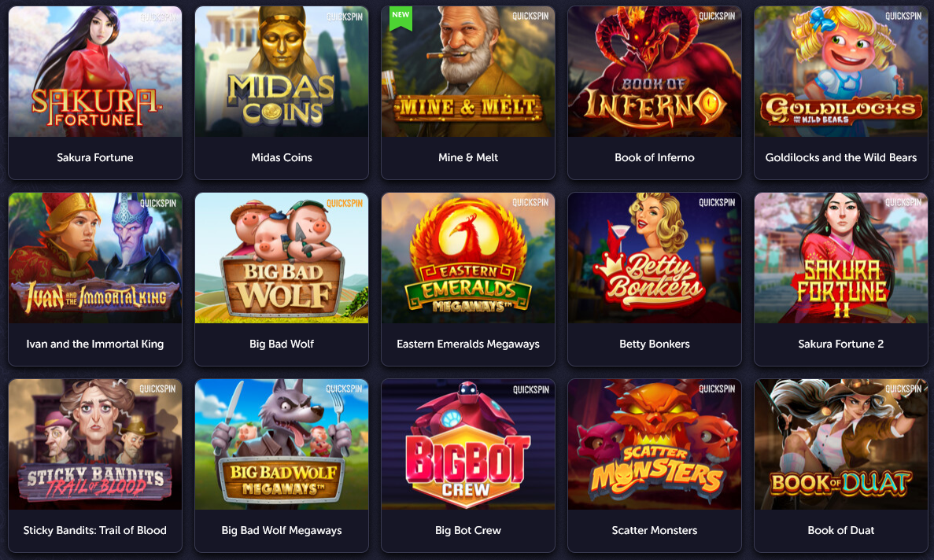Open the Midas Coins game artwork
This screenshot has width=934, height=560.
[281, 72]
